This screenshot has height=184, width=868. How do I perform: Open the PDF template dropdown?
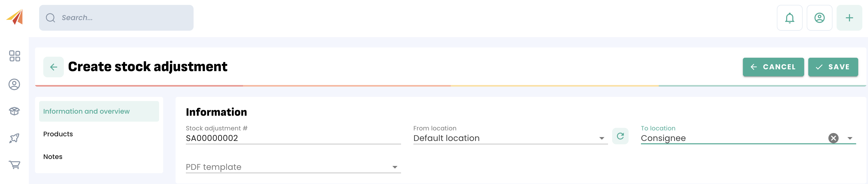395,167
